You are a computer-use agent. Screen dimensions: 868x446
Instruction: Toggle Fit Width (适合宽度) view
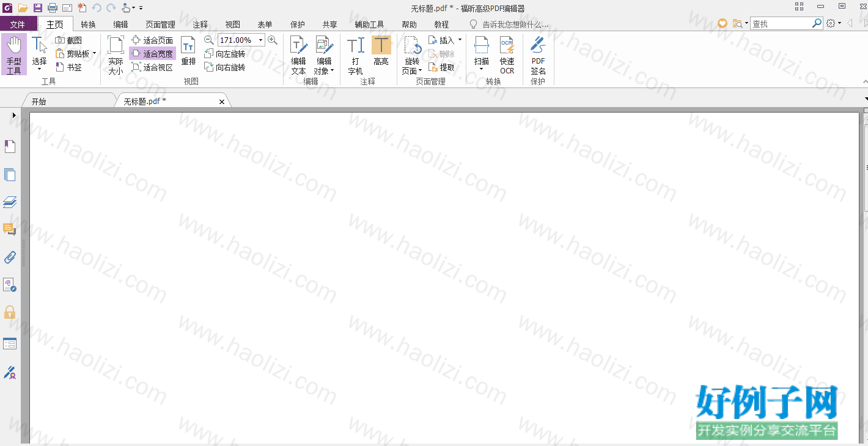click(x=153, y=54)
